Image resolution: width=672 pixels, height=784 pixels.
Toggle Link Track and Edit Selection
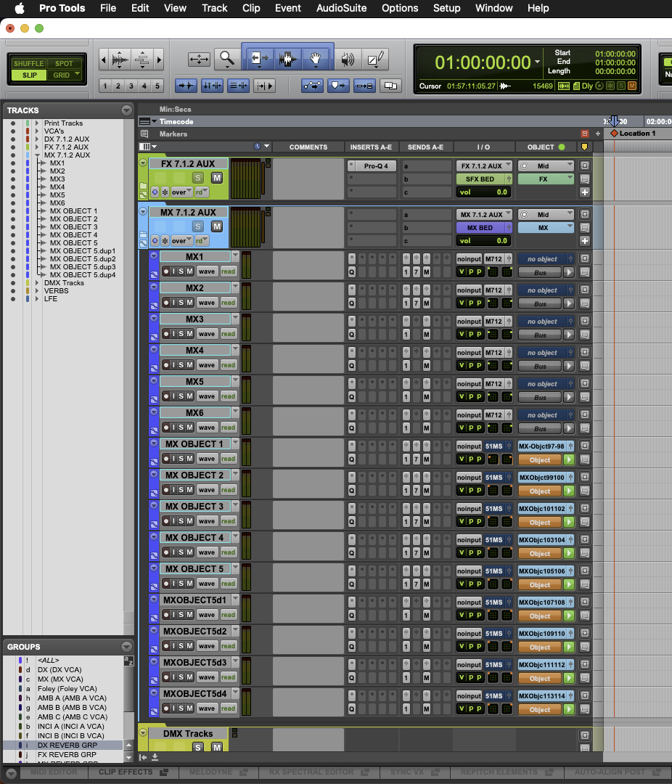point(238,86)
